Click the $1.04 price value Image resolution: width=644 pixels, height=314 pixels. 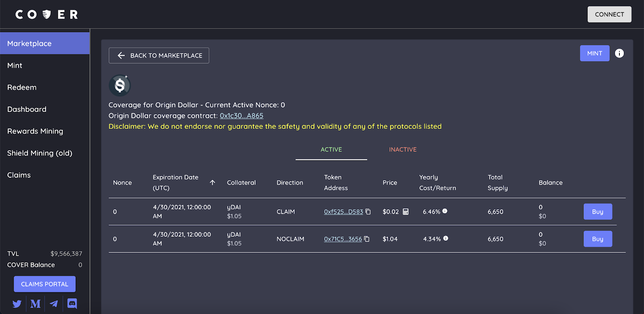(390, 239)
